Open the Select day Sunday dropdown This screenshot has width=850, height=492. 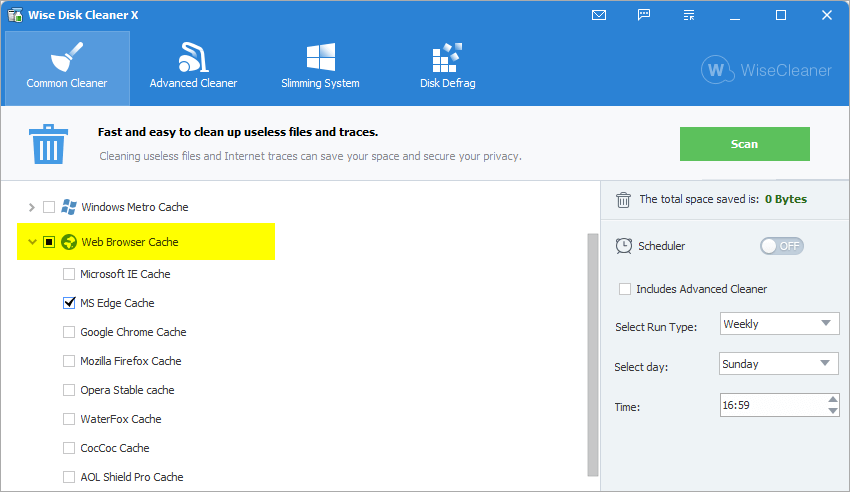point(779,364)
